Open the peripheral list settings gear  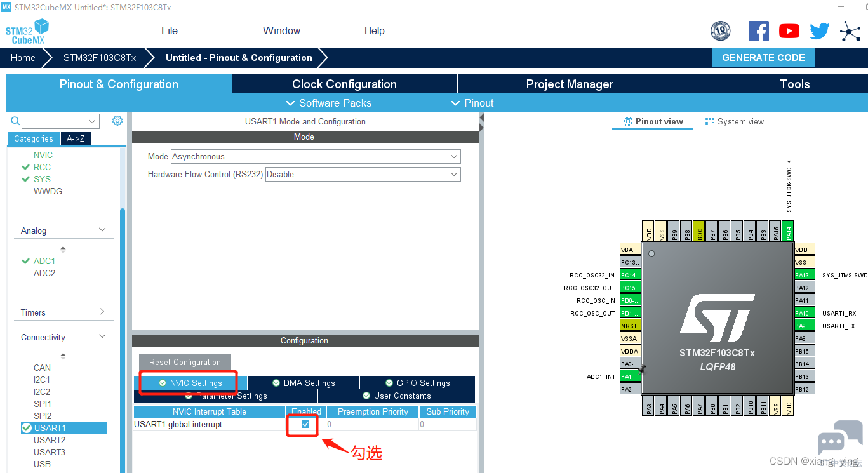(x=117, y=121)
